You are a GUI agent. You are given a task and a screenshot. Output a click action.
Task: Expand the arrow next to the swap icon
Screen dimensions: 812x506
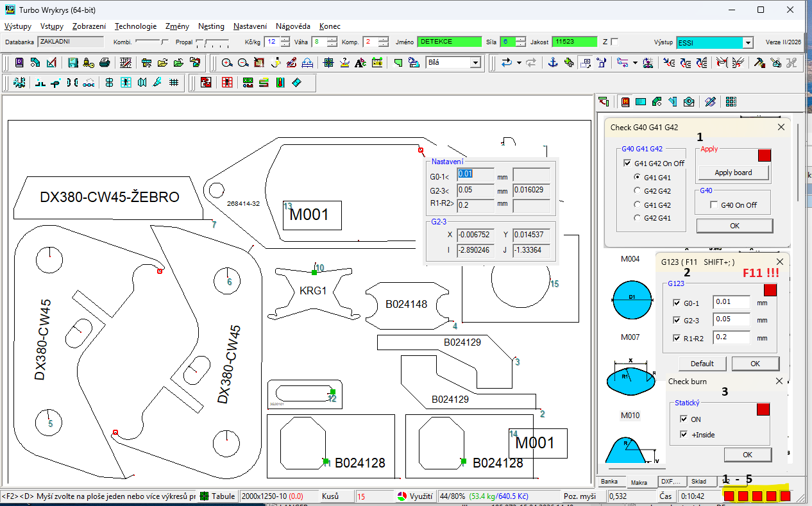pos(519,63)
